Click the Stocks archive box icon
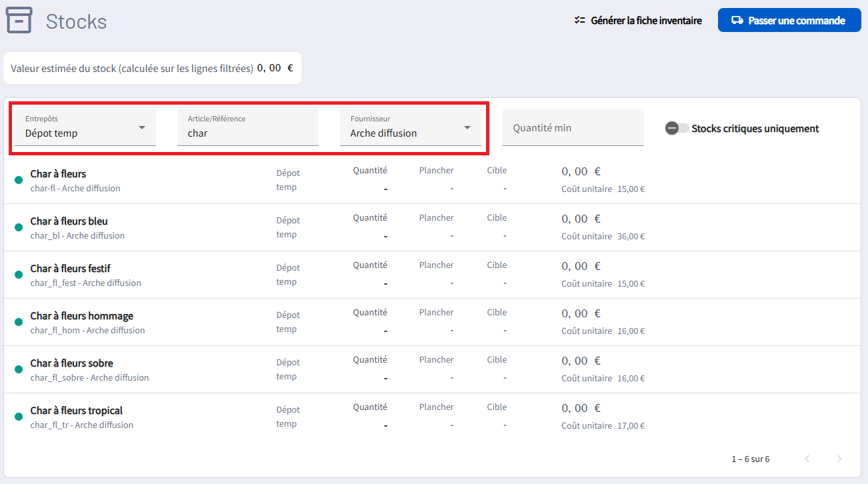Screen dimensions: 868x484 [19, 21]
